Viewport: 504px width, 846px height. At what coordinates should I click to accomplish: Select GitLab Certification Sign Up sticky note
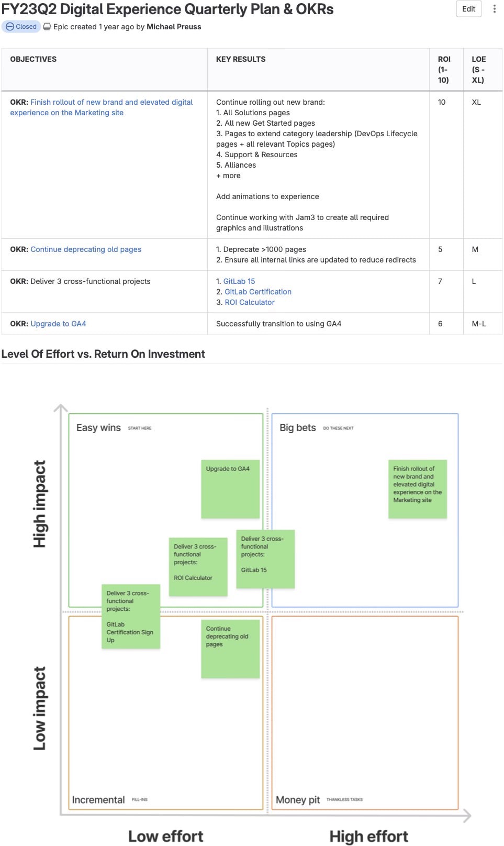(130, 617)
